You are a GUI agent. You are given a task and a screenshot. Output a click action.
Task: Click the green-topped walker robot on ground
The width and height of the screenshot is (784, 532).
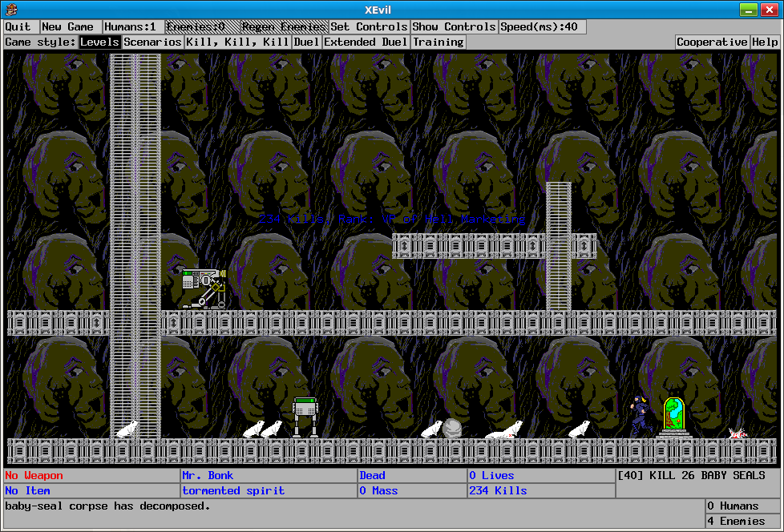coord(305,417)
